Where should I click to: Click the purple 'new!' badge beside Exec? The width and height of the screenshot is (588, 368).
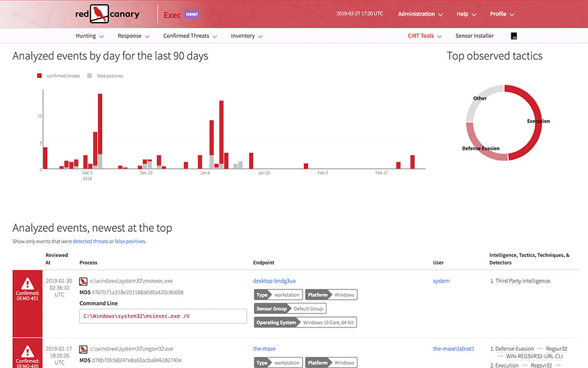192,14
